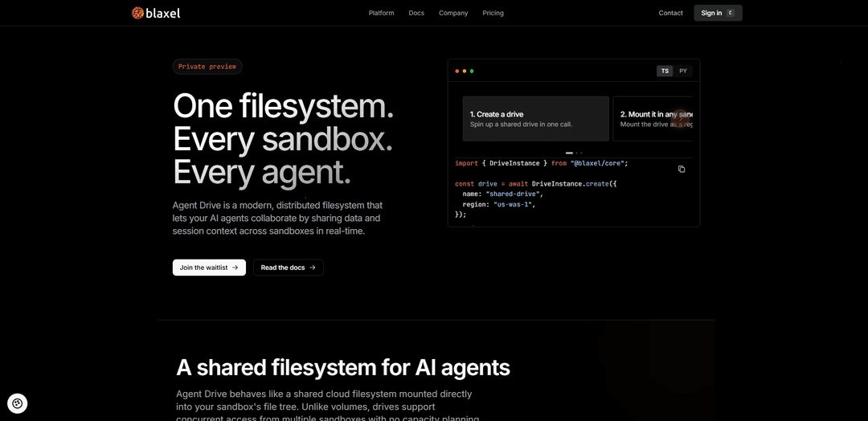Switch code sample to PY tab
868x421 pixels.
[x=683, y=71]
